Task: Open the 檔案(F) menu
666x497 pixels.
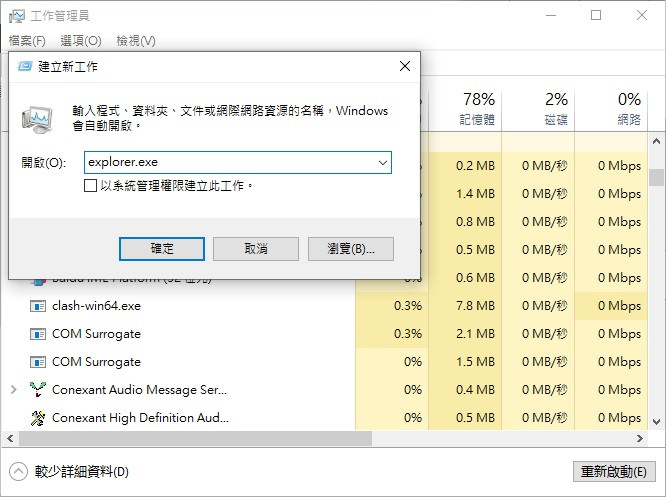Action: (x=27, y=41)
